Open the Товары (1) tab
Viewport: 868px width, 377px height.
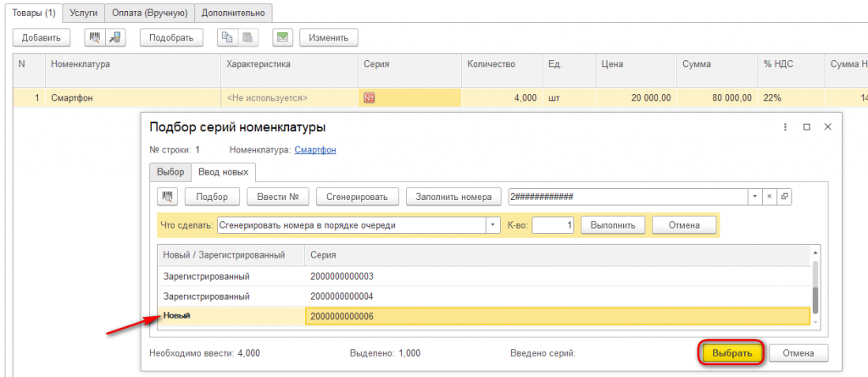click(34, 13)
